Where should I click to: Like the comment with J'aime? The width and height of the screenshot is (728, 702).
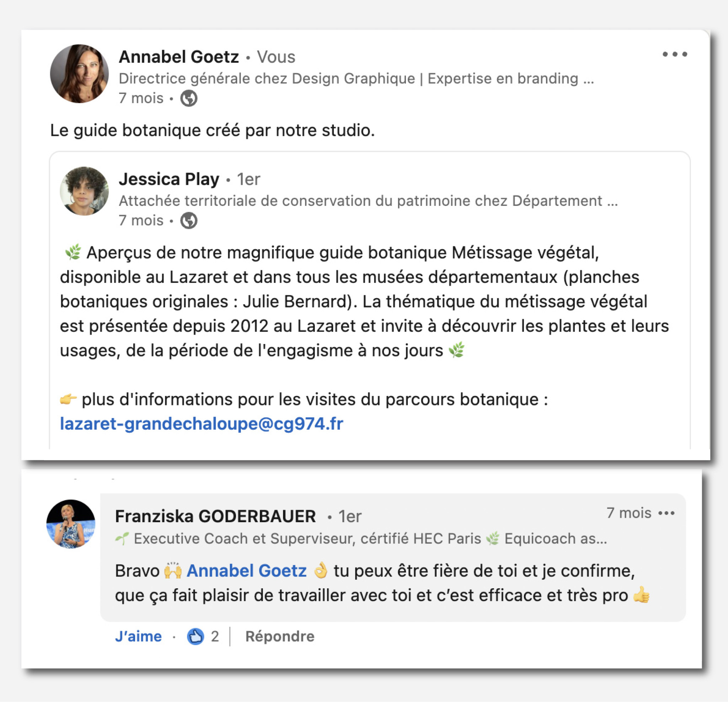click(x=139, y=637)
